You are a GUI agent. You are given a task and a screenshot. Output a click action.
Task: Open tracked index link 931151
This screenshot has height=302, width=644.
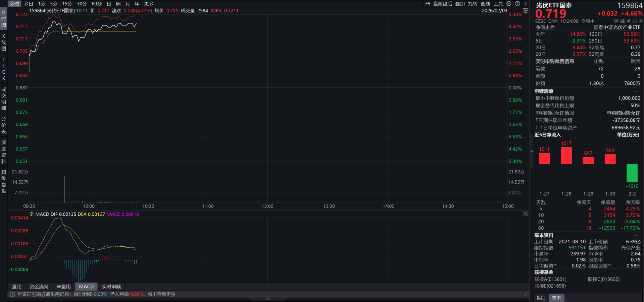click(x=577, y=248)
